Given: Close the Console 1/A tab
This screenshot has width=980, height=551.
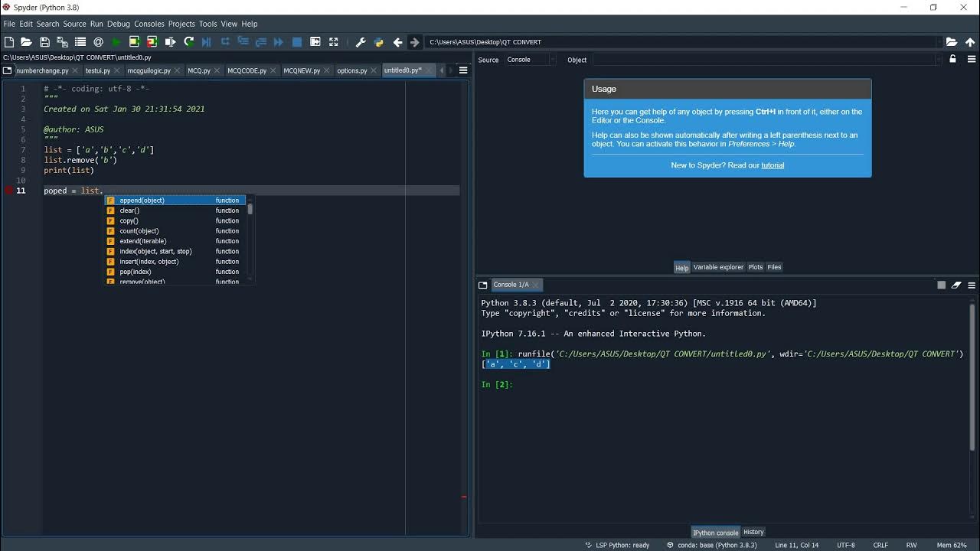Looking at the screenshot, I should click(x=535, y=285).
